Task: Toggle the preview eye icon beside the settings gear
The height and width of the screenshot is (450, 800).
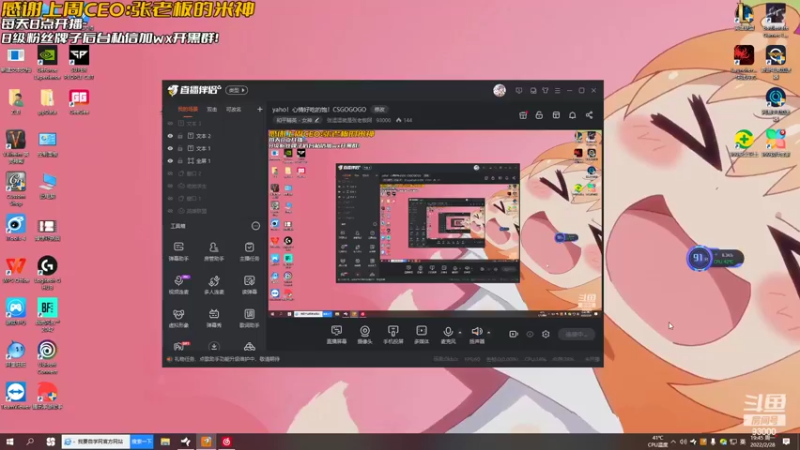Action: coord(530,334)
